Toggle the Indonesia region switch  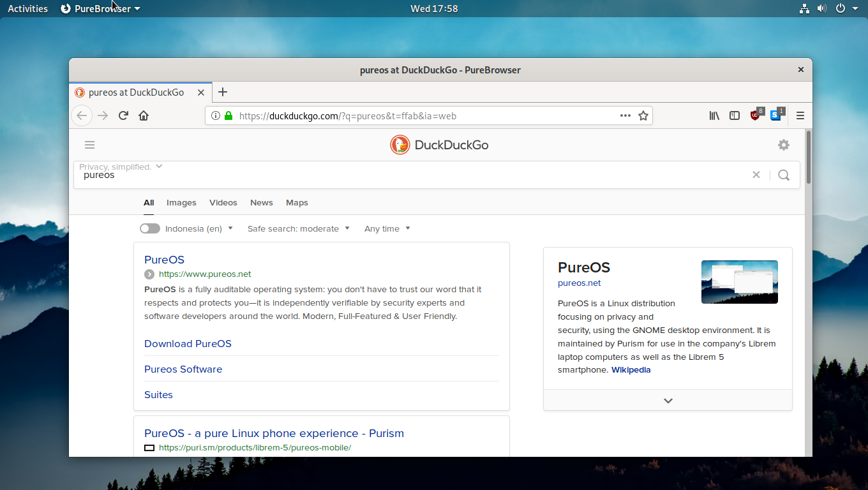click(x=150, y=228)
